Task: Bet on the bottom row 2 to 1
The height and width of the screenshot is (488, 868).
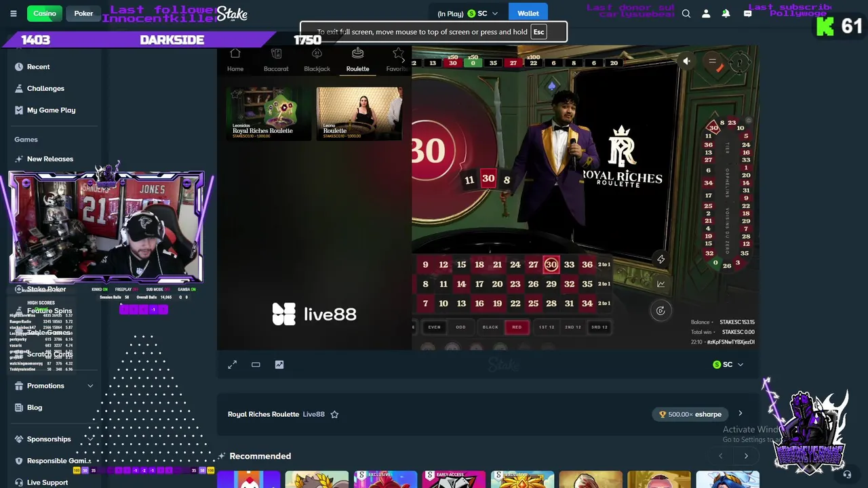Action: point(604,304)
